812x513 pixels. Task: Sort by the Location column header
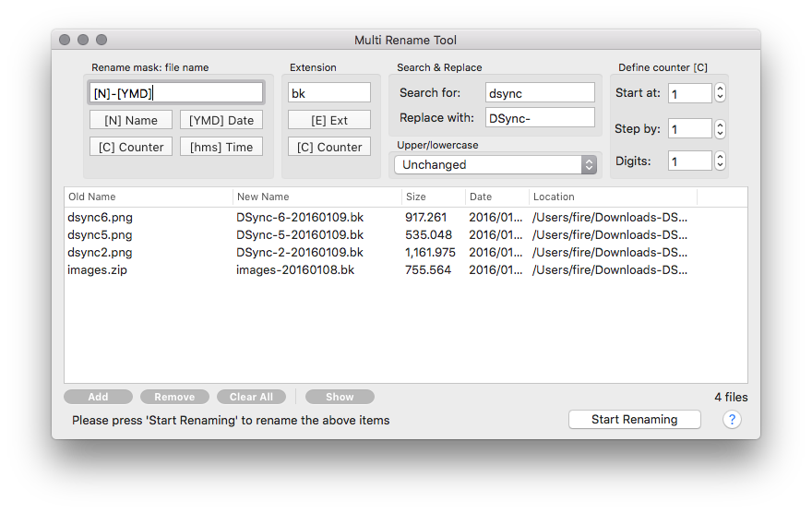click(613, 197)
